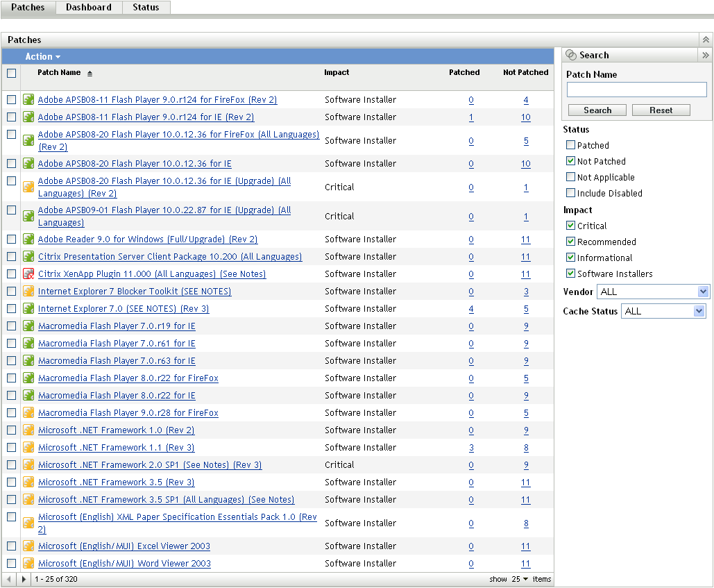This screenshot has height=588, width=714.
Task: Click disabled icon for Citrix XenApp Plugin
Action: click(28, 274)
